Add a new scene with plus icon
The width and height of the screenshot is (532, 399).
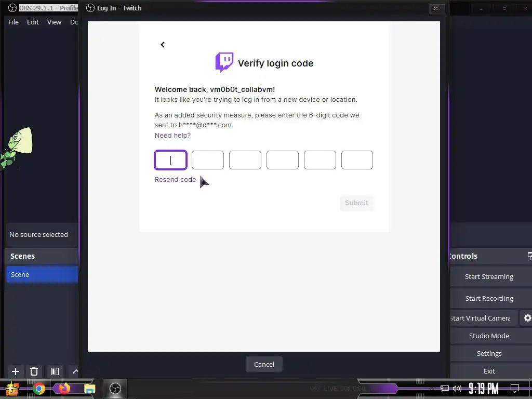(x=15, y=371)
